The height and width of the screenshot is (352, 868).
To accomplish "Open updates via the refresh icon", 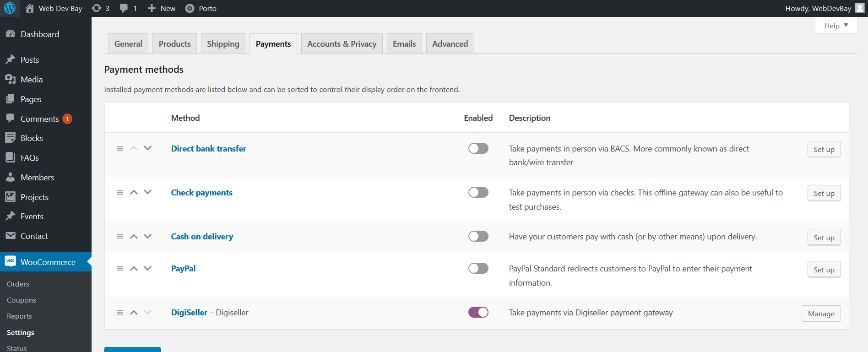I will pos(97,8).
